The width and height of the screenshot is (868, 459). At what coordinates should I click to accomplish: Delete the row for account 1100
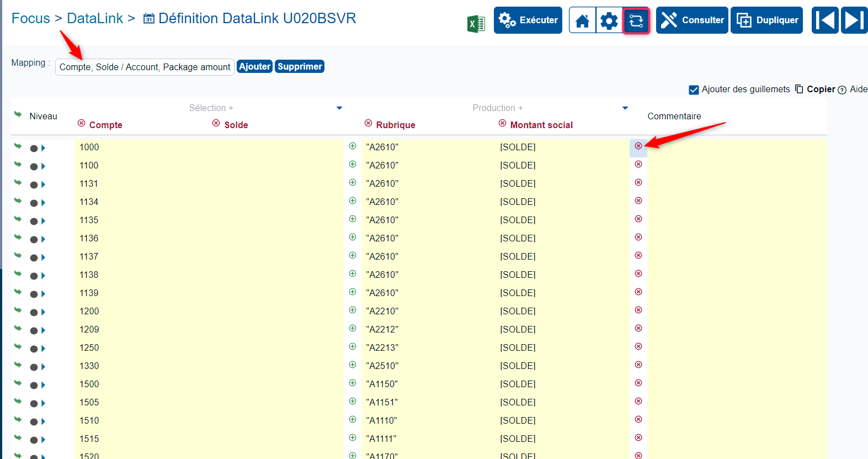pyautogui.click(x=638, y=164)
